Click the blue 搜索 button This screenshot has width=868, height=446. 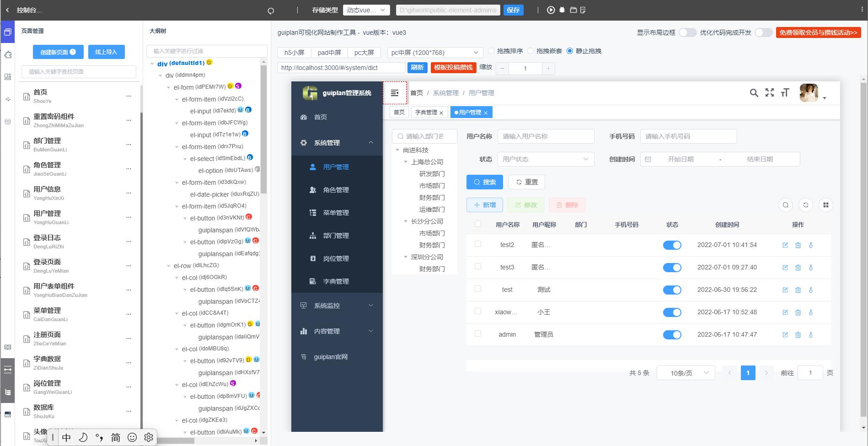tap(484, 182)
